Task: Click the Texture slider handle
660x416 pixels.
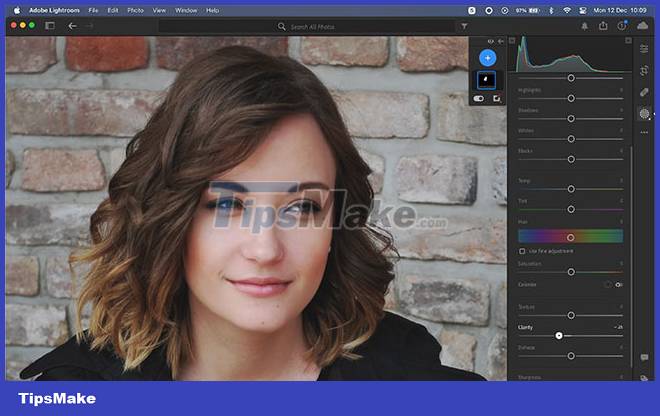Action: pos(571,315)
